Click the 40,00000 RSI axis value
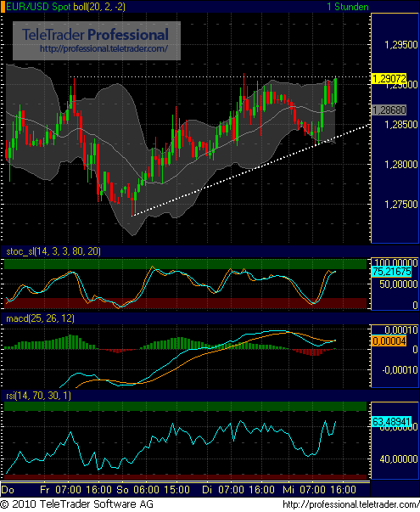 coord(399,459)
